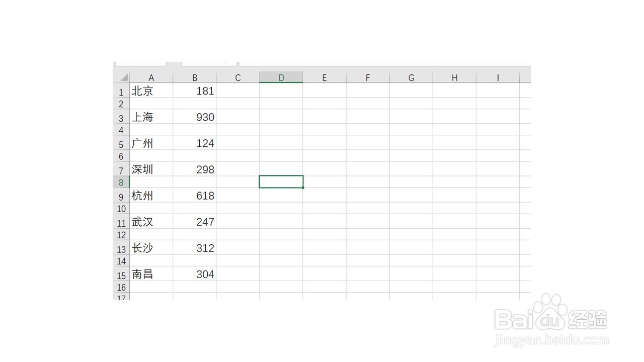Click cell containing 深圳
Screen dimensions: 644x362
click(x=151, y=169)
